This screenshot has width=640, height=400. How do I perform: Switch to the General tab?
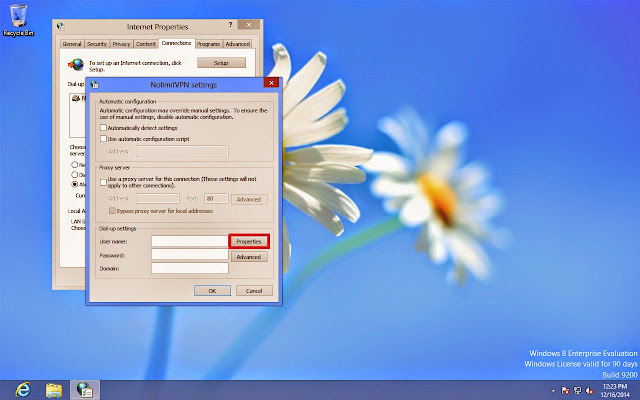[x=72, y=44]
